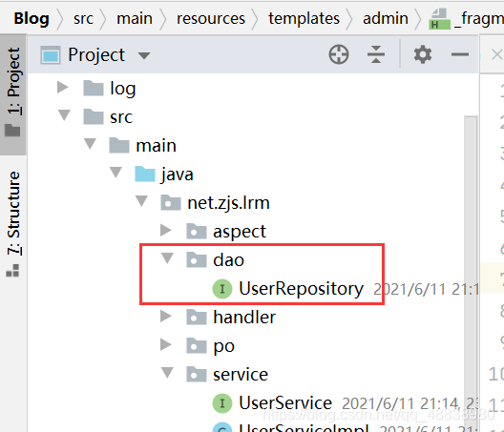This screenshot has width=504, height=432.
Task: Click UserService interface icon
Action: point(222,403)
